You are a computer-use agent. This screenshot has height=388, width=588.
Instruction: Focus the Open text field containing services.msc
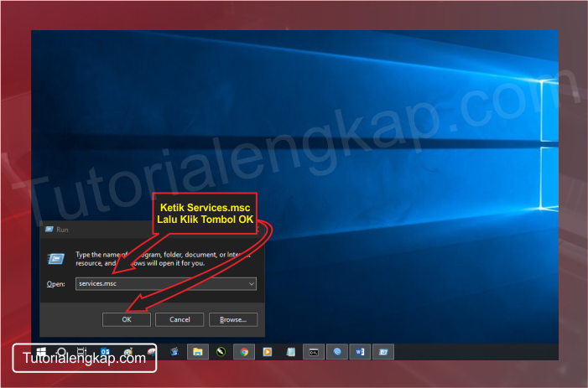tap(166, 283)
